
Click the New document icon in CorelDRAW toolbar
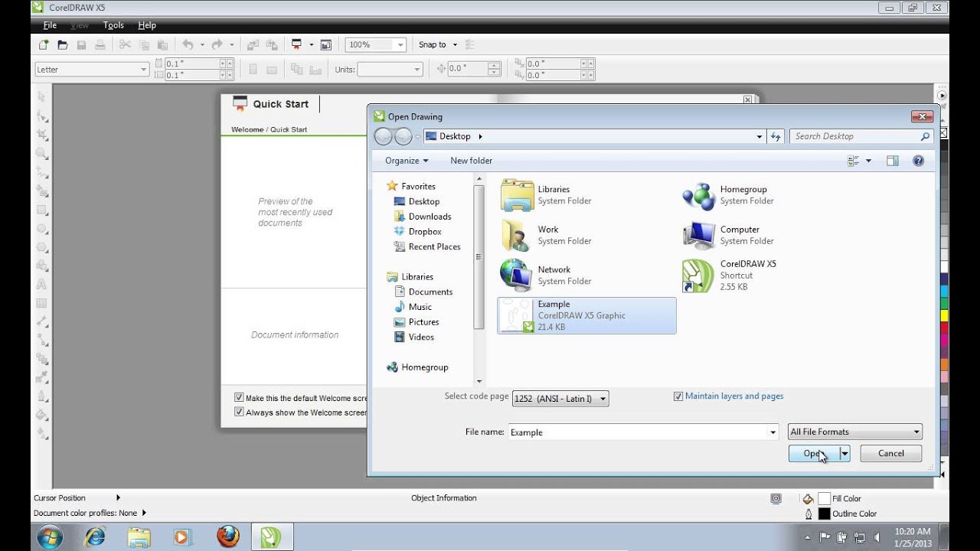44,45
